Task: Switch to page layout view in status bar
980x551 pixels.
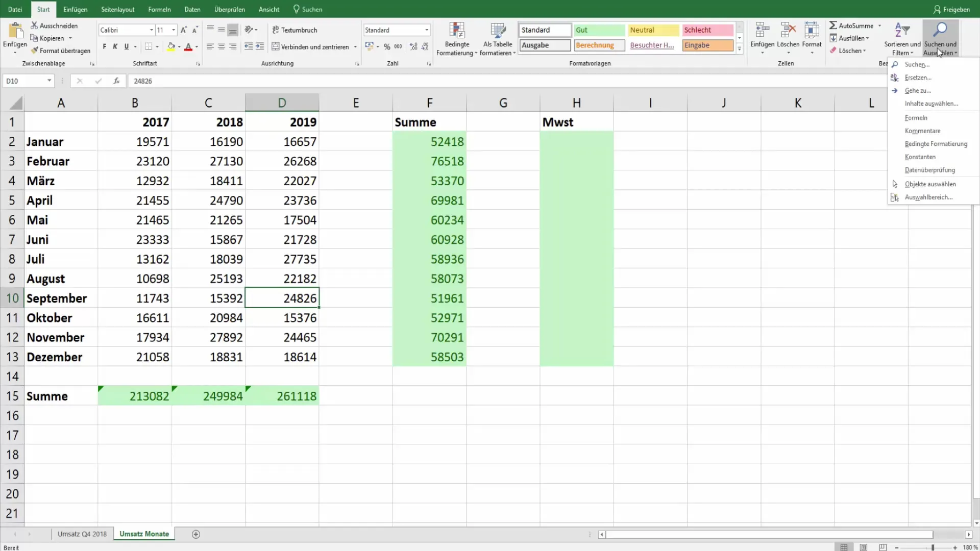Action: [x=863, y=547]
